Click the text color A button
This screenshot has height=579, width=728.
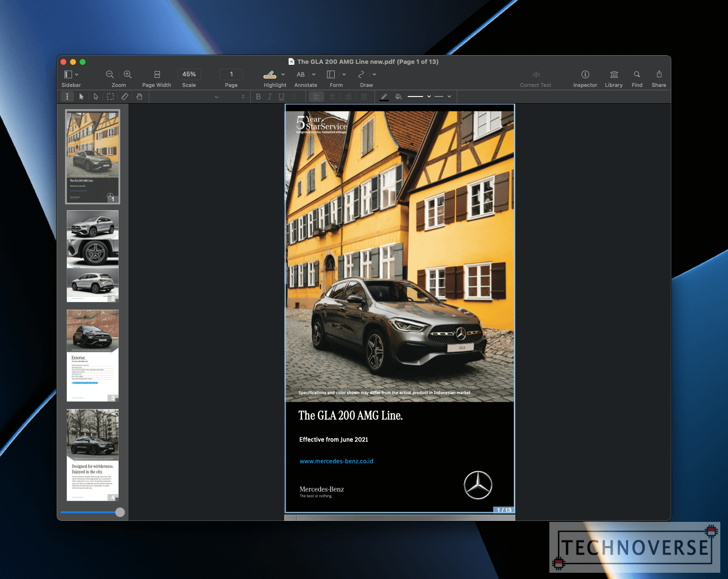[294, 96]
